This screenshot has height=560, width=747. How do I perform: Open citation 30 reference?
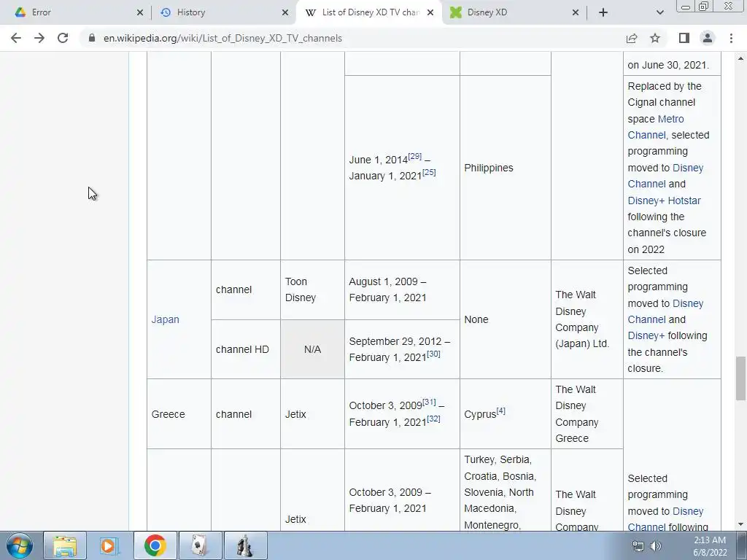(433, 354)
